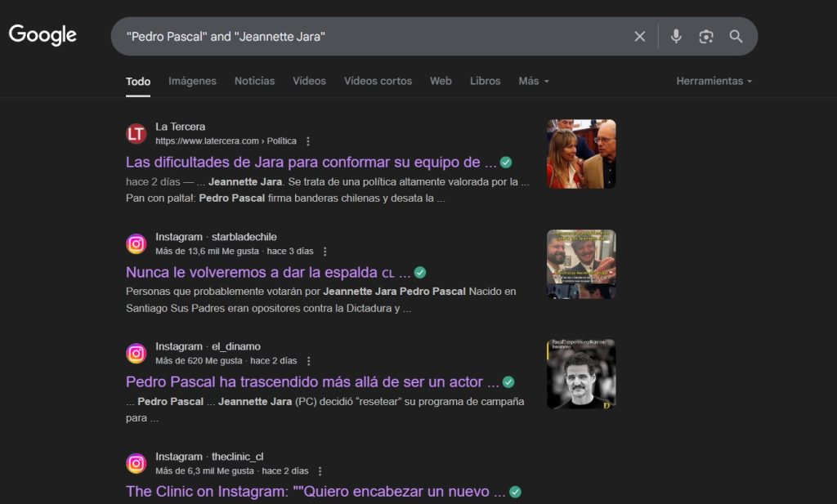Click 'Más de 6,3 mil Me gusta' text
The image size is (837, 504).
pyautogui.click(x=204, y=471)
